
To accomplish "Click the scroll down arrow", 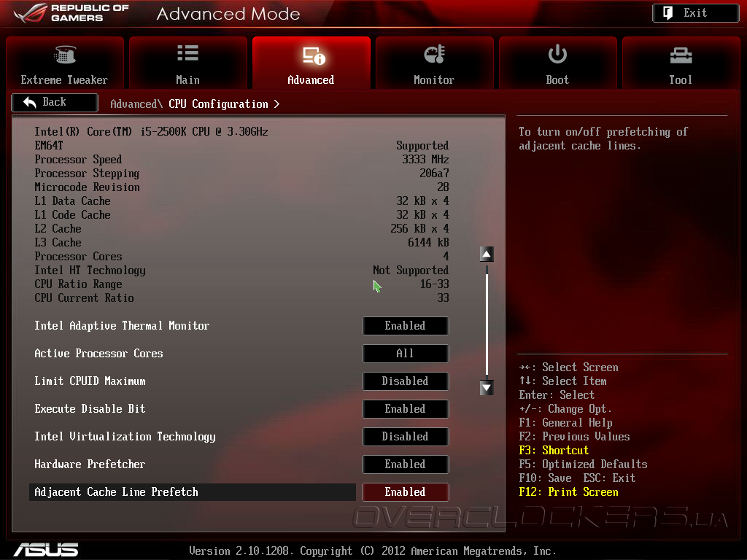I will pos(487,388).
